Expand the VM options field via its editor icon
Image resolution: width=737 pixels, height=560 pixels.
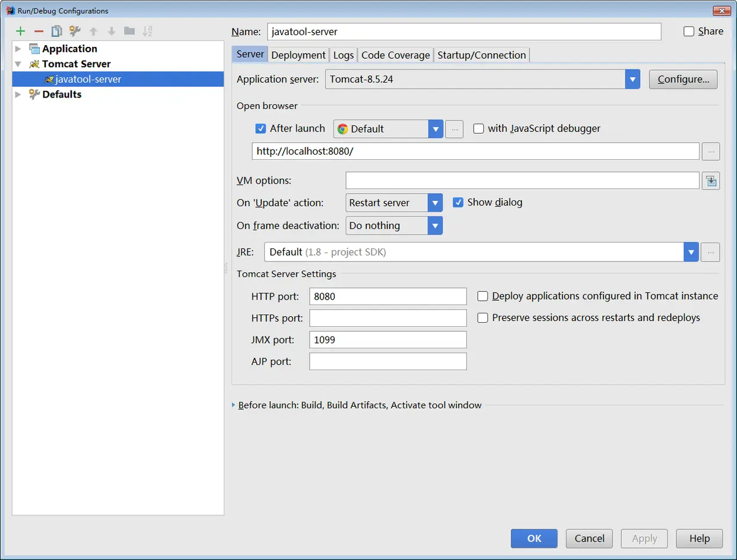click(711, 180)
